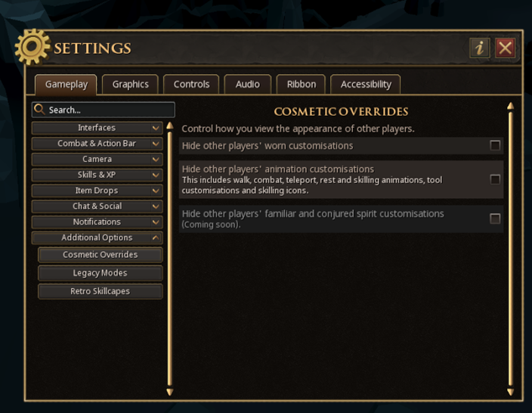Collapse the Additional Options section

(97, 238)
